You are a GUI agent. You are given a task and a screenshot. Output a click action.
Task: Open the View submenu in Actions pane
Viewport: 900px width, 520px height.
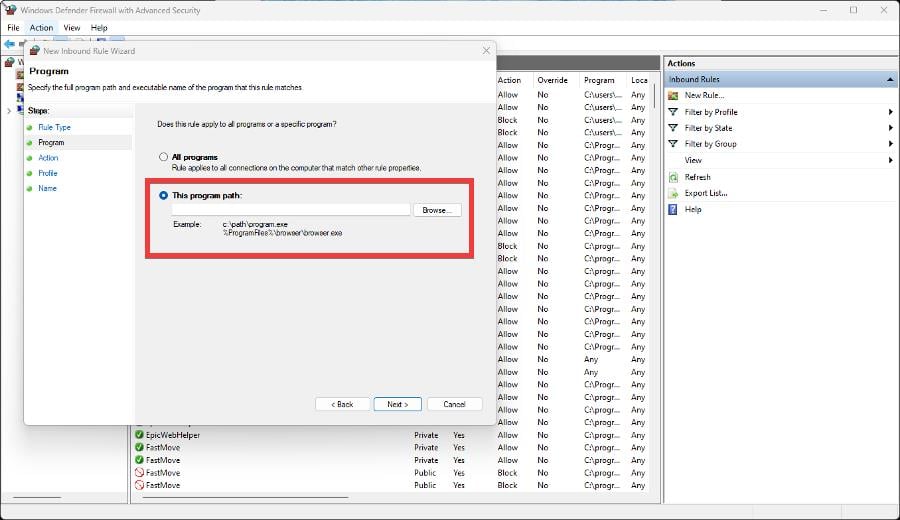pyautogui.click(x=781, y=160)
